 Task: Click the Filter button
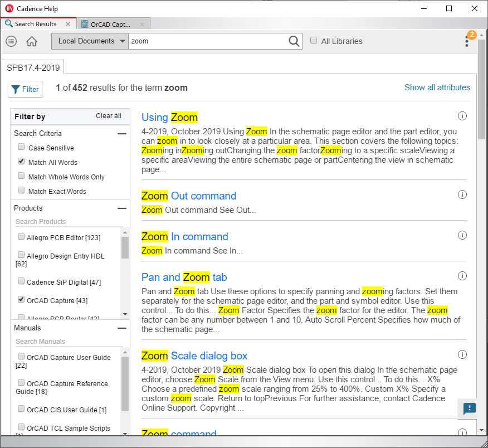point(25,89)
